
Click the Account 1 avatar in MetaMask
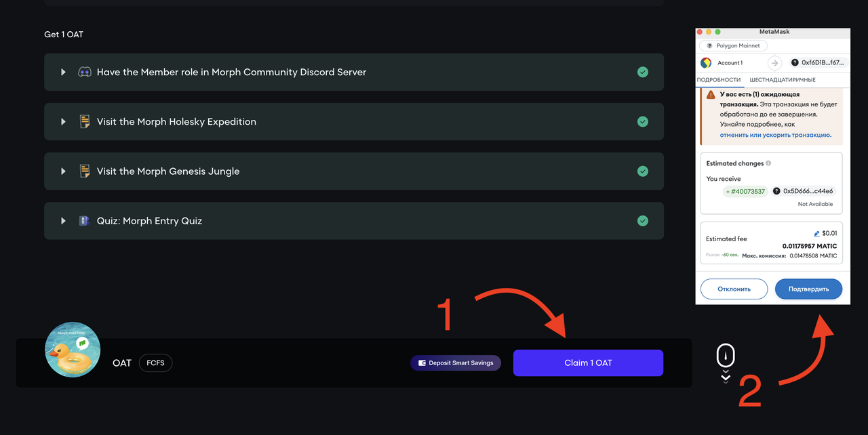click(x=706, y=62)
